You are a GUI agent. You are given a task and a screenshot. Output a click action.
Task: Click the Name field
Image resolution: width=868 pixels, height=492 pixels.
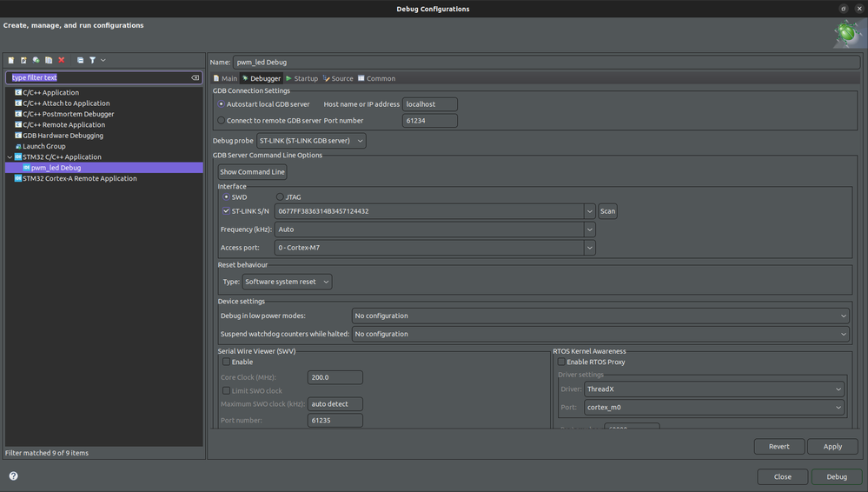coord(547,62)
